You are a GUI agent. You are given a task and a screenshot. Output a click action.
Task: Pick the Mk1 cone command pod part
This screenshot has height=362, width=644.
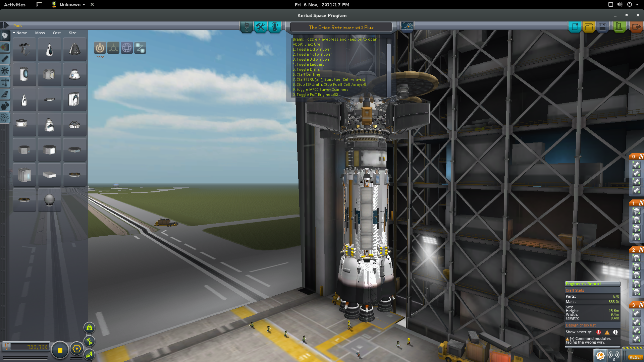pos(50,49)
